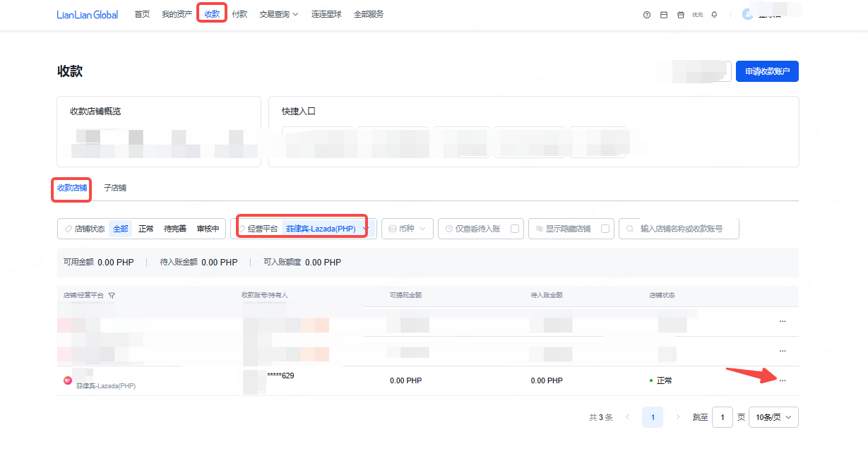The image size is (868, 468).
Task: Click the 共 3 条 total count
Action: [x=601, y=417]
